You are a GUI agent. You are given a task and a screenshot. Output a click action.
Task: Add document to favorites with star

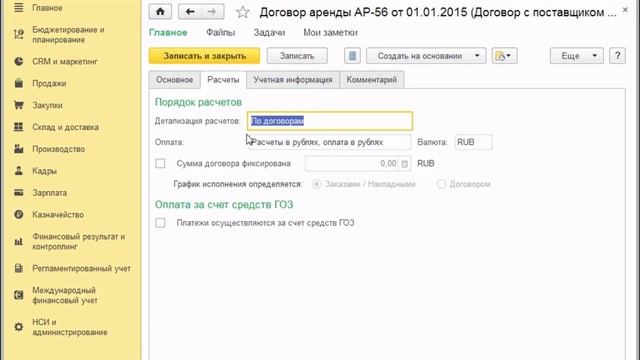[242, 12]
